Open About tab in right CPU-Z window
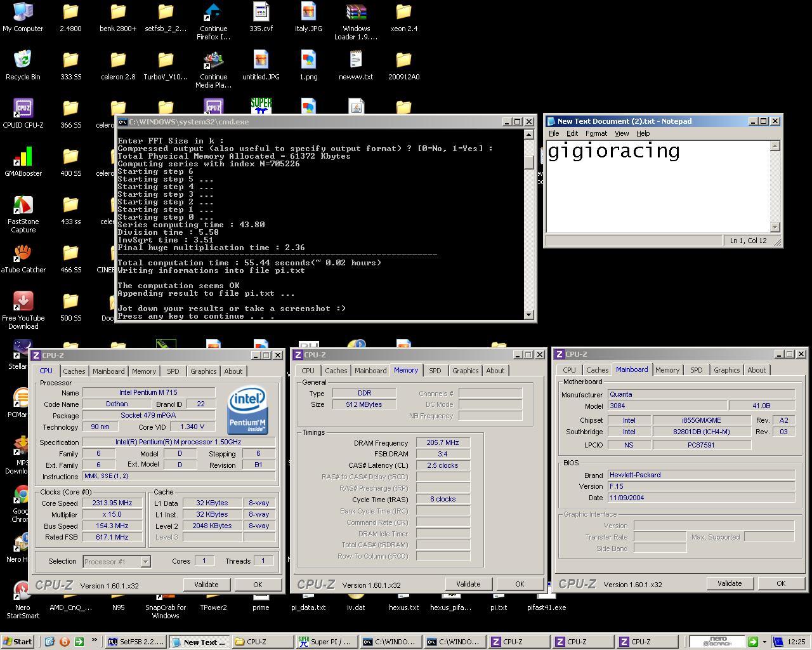The image size is (812, 650). 756,370
